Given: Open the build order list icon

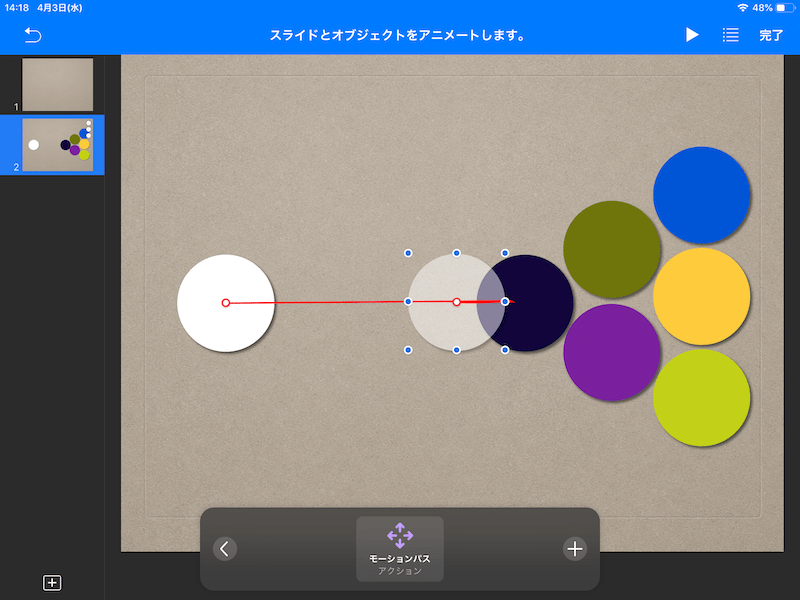Looking at the screenshot, I should pyautogui.click(x=731, y=35).
